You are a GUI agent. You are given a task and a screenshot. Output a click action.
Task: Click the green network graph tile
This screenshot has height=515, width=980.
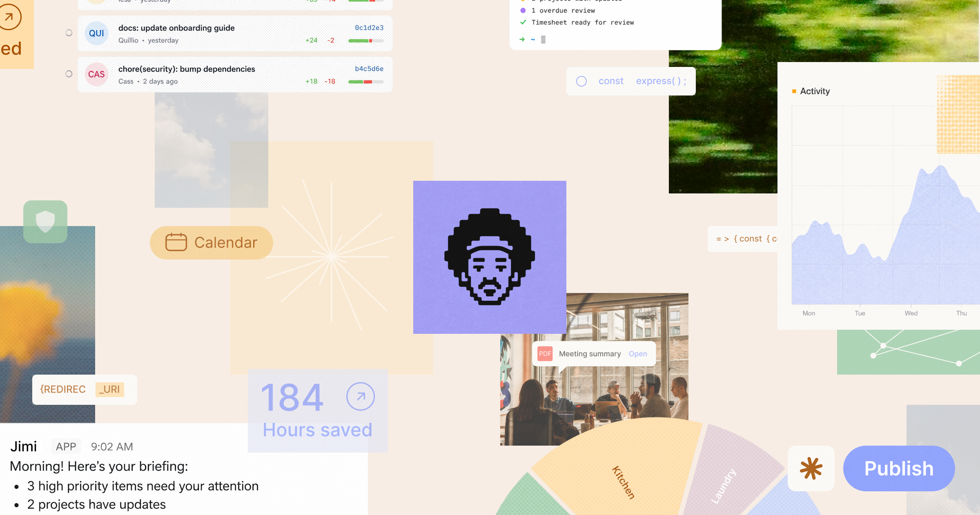click(908, 352)
